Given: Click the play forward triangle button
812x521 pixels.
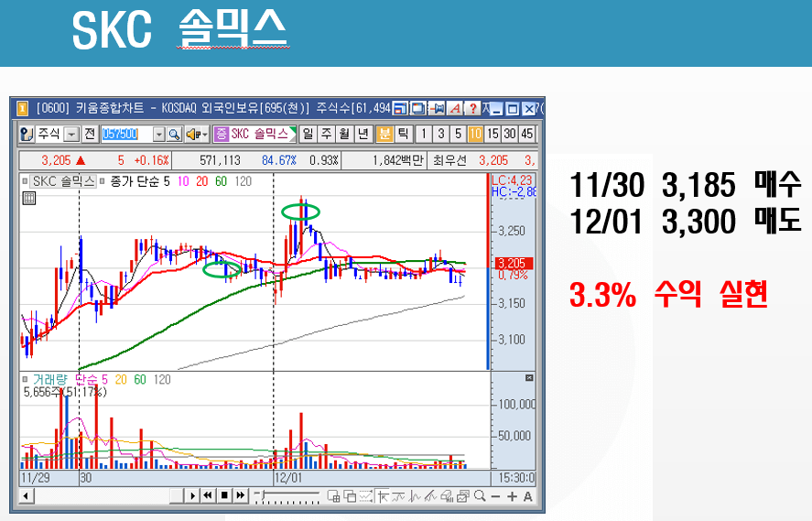Looking at the screenshot, I should 193,496.
